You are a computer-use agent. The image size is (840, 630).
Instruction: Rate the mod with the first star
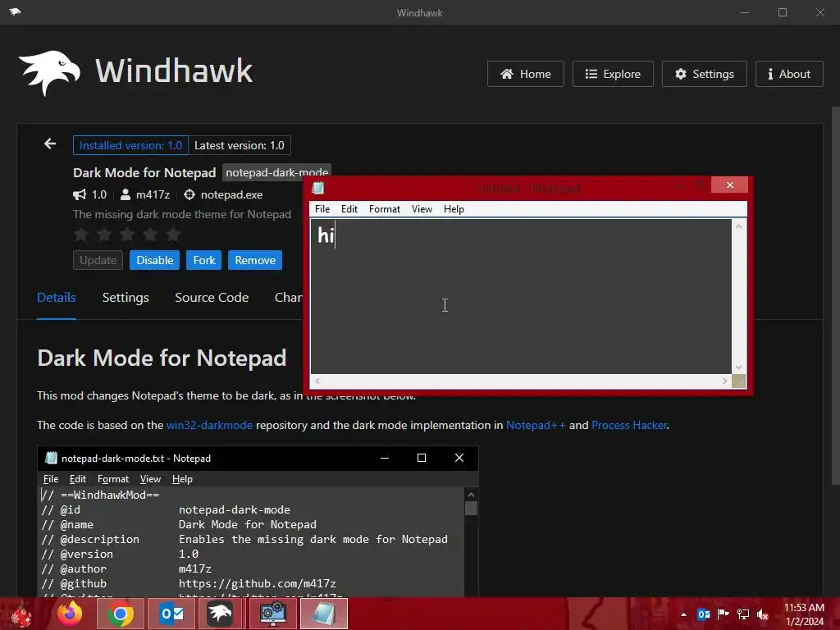coord(81,234)
